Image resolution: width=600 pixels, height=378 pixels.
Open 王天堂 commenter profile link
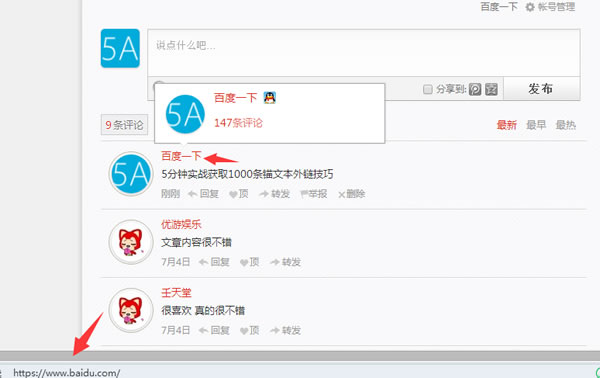(x=176, y=293)
